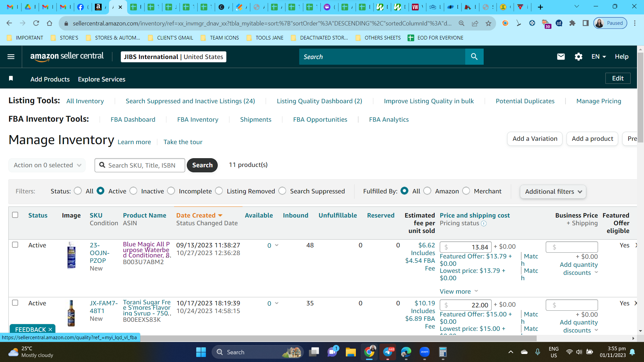Image resolution: width=644 pixels, height=362 pixels.
Task: Click the Search SKU, Title, ISBN field
Action: 140,165
